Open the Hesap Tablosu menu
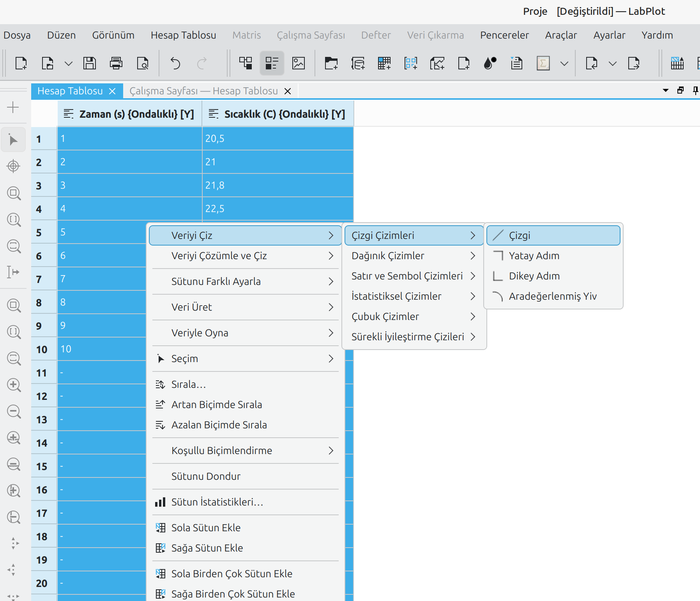Image resolution: width=700 pixels, height=601 pixels. coord(183,35)
